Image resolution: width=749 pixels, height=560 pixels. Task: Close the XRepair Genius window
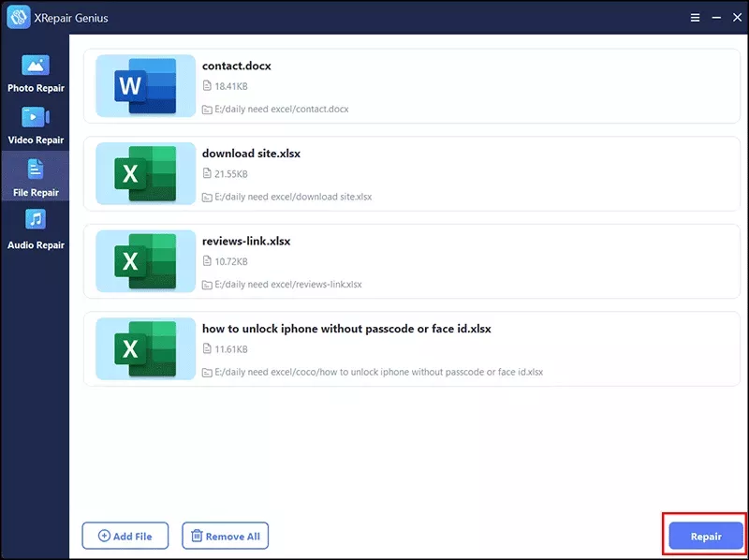[x=737, y=18]
